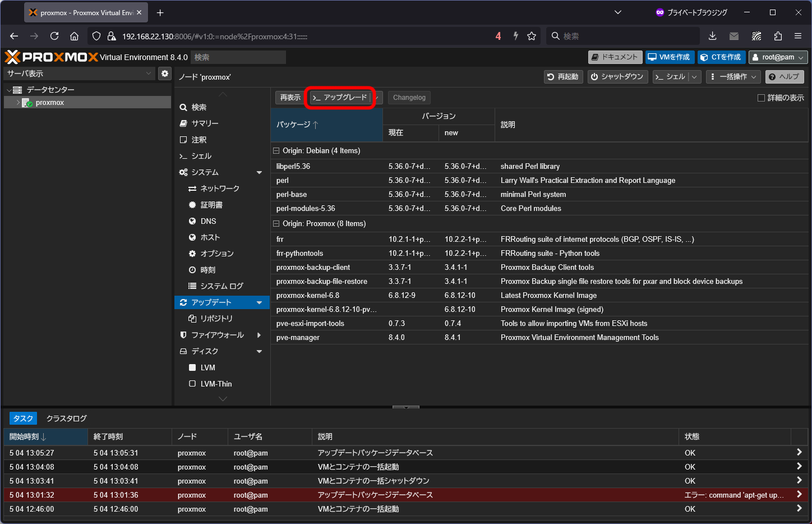
Task: Click Changelog button
Action: (x=409, y=98)
